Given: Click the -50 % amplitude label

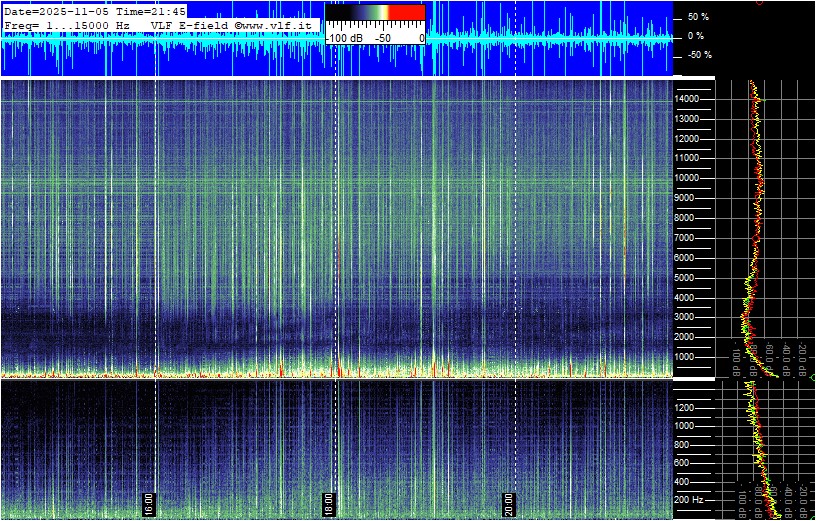Looking at the screenshot, I should tap(697, 55).
